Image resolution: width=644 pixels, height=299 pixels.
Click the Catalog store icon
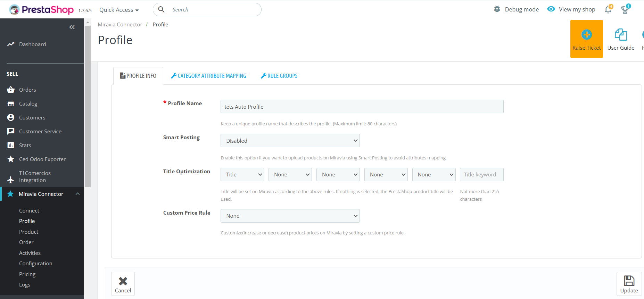point(11,103)
